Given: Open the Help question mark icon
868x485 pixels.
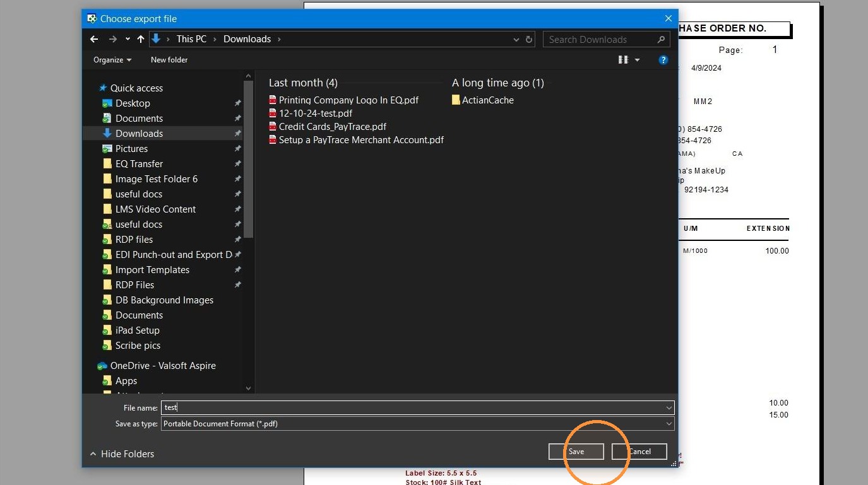Looking at the screenshot, I should point(663,60).
